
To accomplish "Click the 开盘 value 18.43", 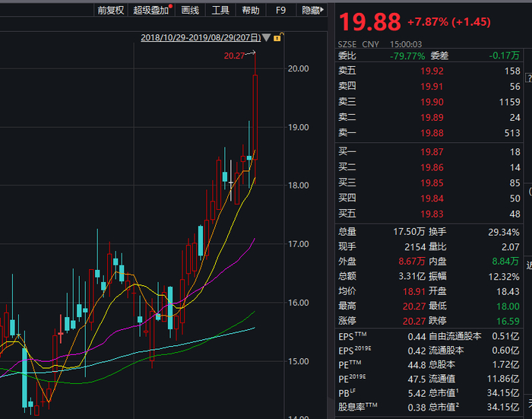I will point(508,292).
